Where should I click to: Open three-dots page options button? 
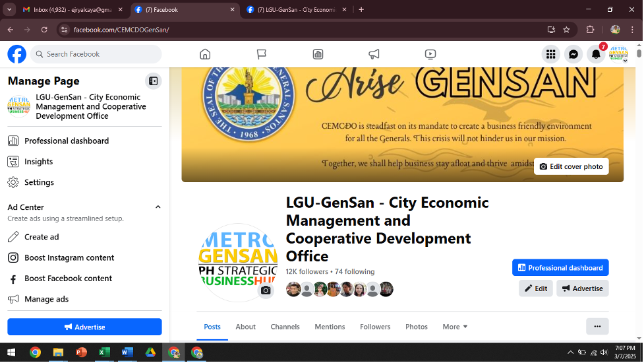[x=597, y=327]
